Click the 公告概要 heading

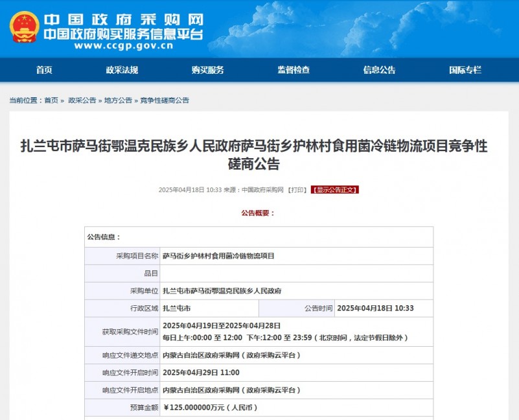point(258,213)
